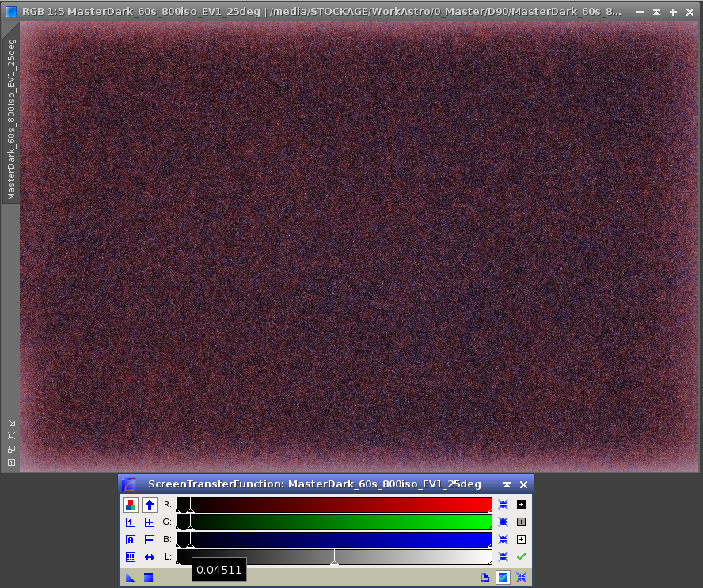Click the zoom 1:1 icon in STF panel
The image size is (703, 588).
point(131,522)
